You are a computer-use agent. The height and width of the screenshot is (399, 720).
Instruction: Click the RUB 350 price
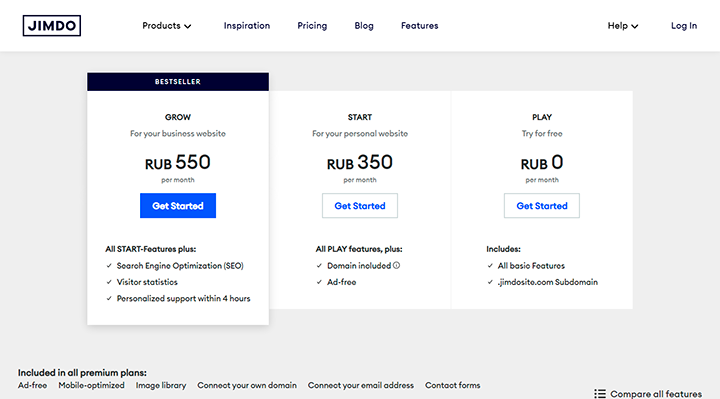(360, 163)
